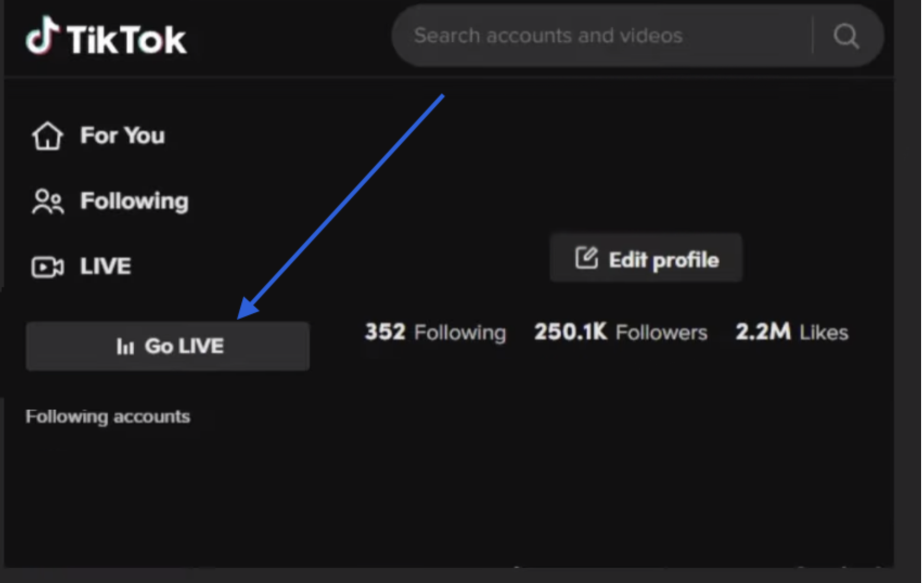Click the search magnifier icon

846,36
